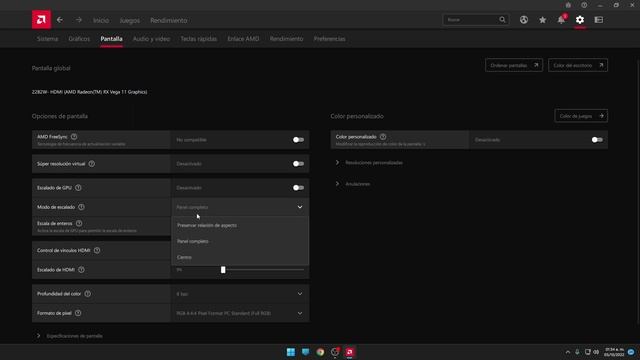Image resolution: width=640 pixels, height=360 pixels.
Task: Click the taskbar clock and date
Action: coord(614,352)
